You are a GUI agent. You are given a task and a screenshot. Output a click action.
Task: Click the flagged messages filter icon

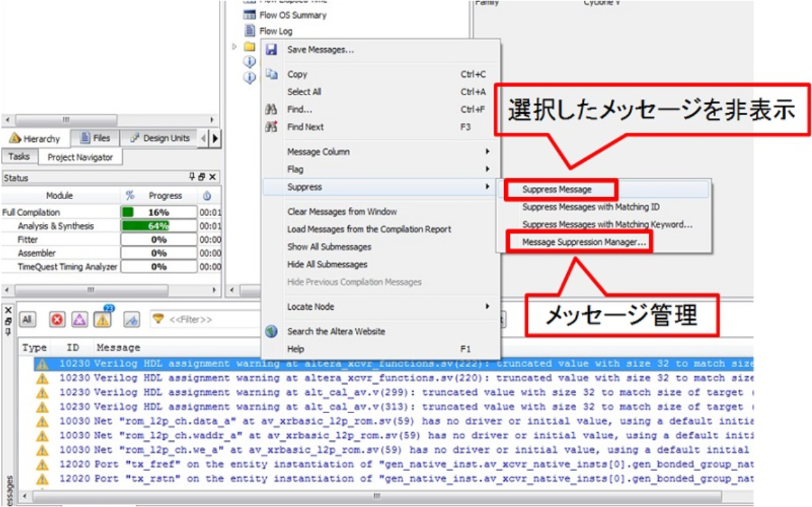131,320
